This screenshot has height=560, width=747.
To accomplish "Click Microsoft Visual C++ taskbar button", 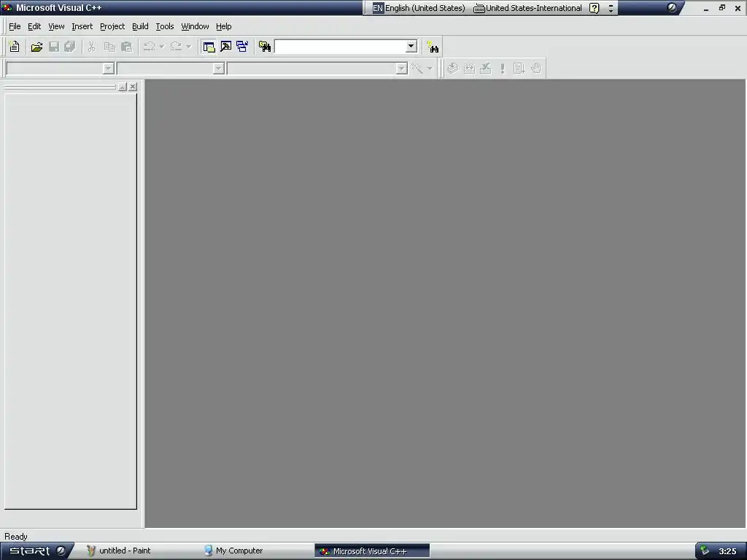I will tap(371, 551).
